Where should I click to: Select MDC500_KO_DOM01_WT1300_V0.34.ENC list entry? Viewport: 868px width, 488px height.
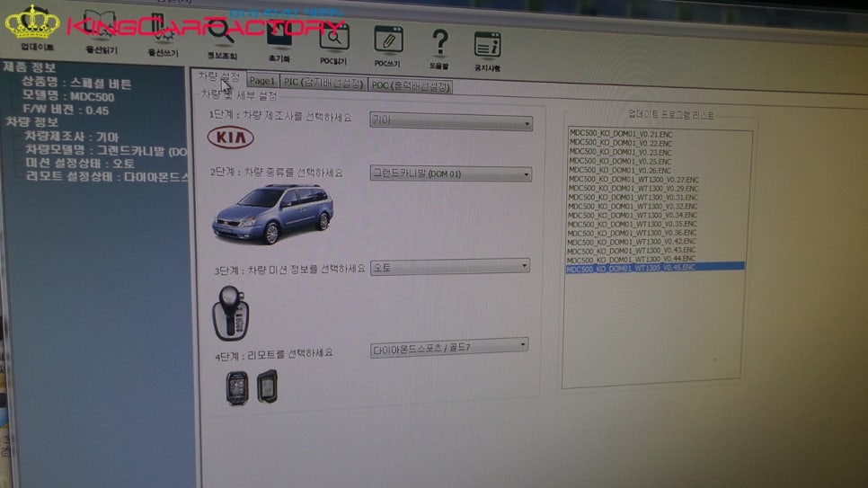633,215
